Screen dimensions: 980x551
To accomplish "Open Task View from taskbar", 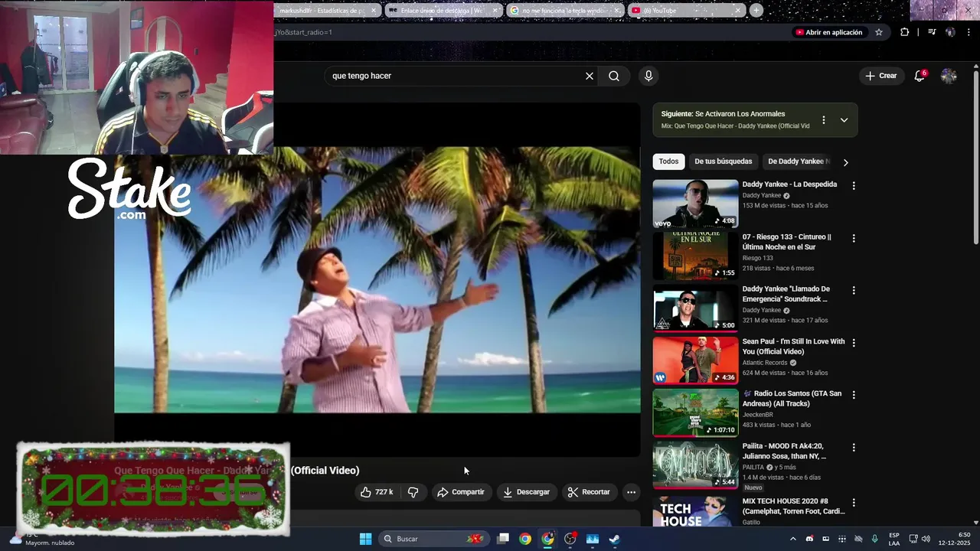I will (503, 539).
